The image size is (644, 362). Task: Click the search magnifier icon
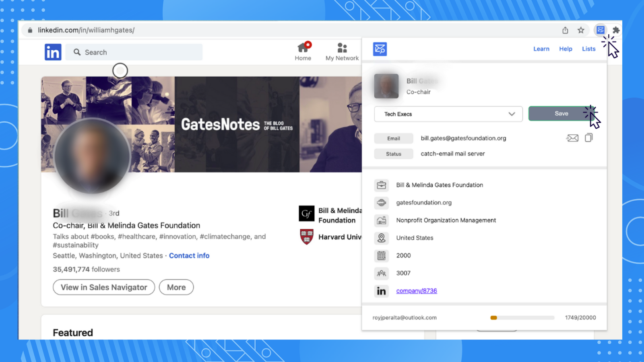pyautogui.click(x=77, y=52)
